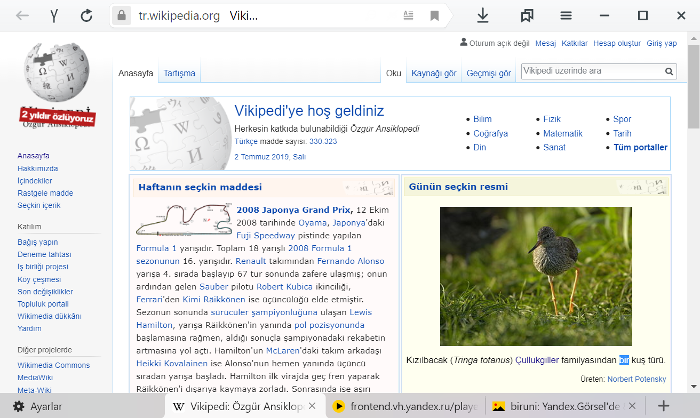Open sidebar Hakkımızda link
The width and height of the screenshot is (700, 418).
coord(38,168)
